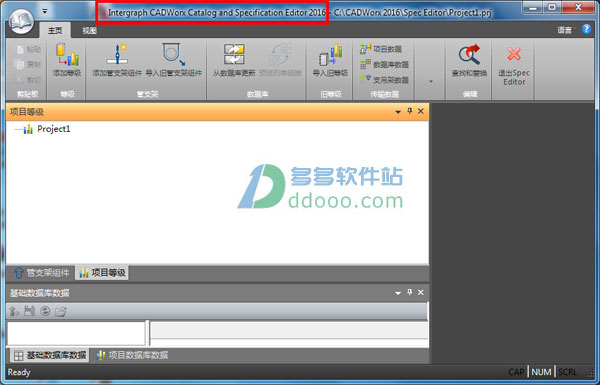Click 支吊架数据 transfer support data item
The width and height of the screenshot is (600, 385).
[x=385, y=79]
